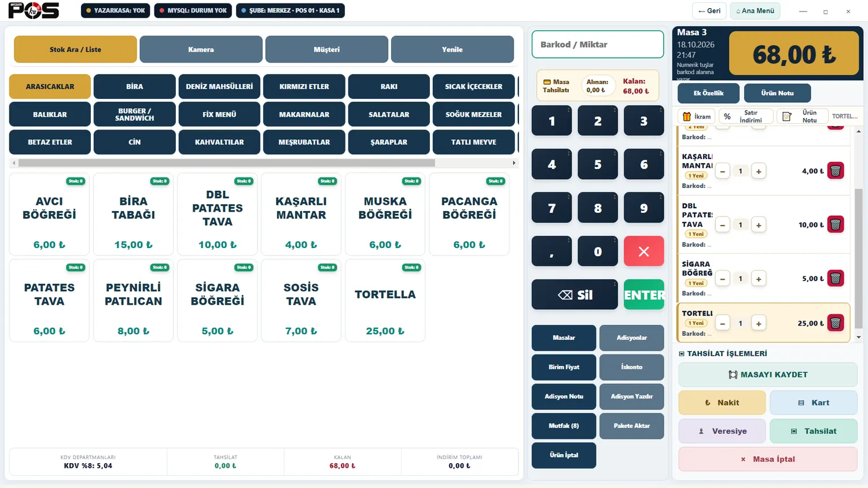Apply Satır İndirimi percent discount

click(x=745, y=116)
